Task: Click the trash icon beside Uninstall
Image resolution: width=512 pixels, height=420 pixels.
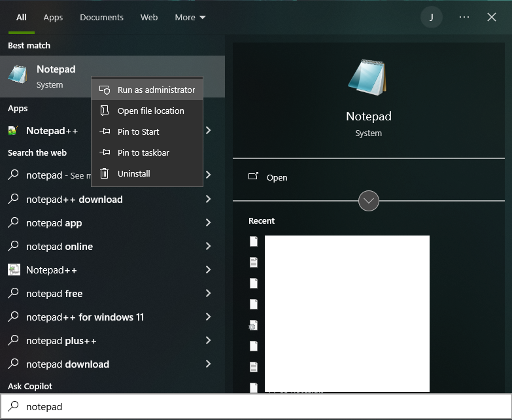Action: coord(104,173)
